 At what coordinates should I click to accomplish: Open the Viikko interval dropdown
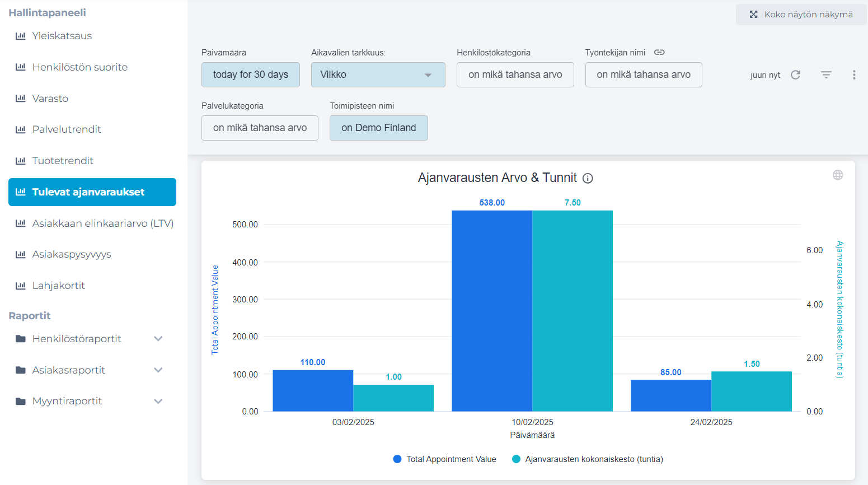(378, 74)
